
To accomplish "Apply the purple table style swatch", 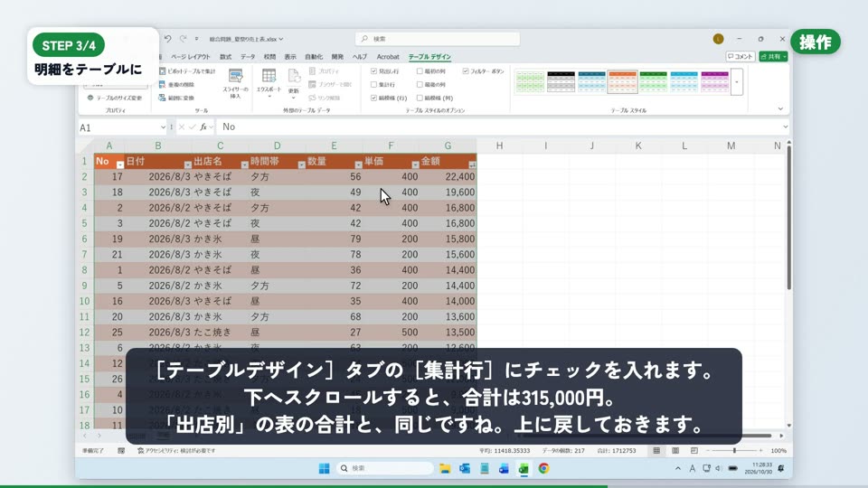I will [x=714, y=82].
